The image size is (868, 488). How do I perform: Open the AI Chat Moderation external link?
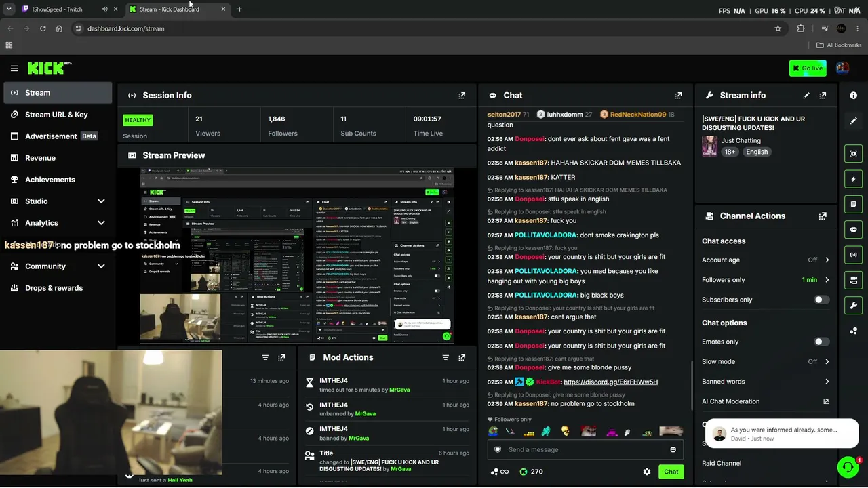826,401
